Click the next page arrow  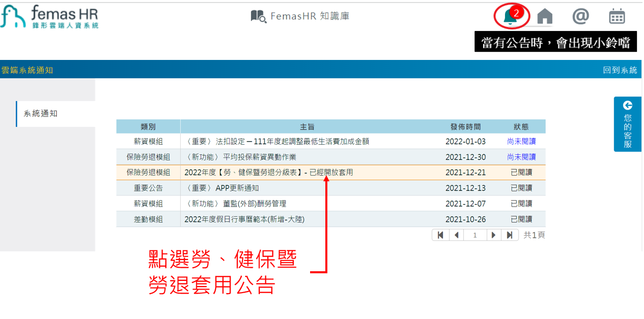(x=493, y=235)
